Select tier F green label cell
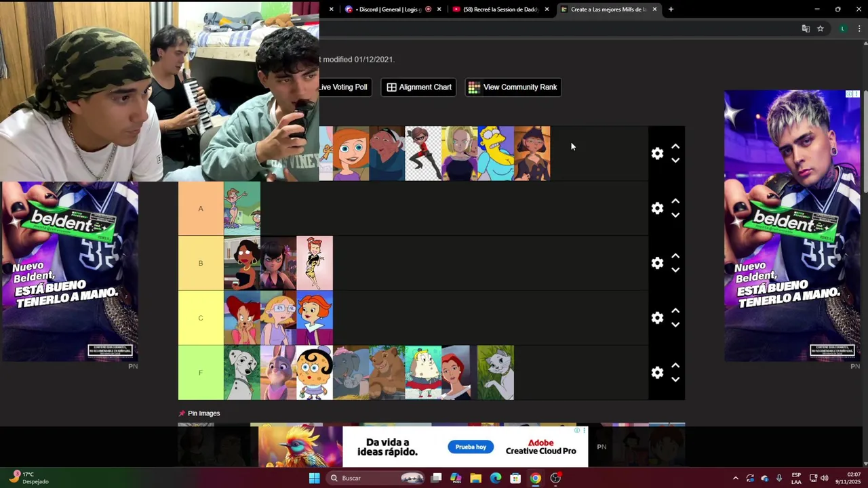This screenshot has height=488, width=868. click(x=201, y=373)
